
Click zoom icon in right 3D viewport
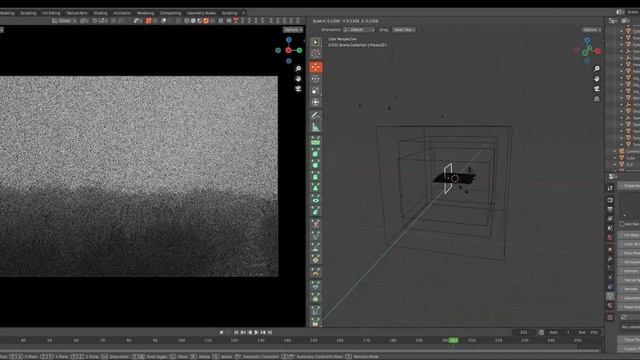(597, 69)
